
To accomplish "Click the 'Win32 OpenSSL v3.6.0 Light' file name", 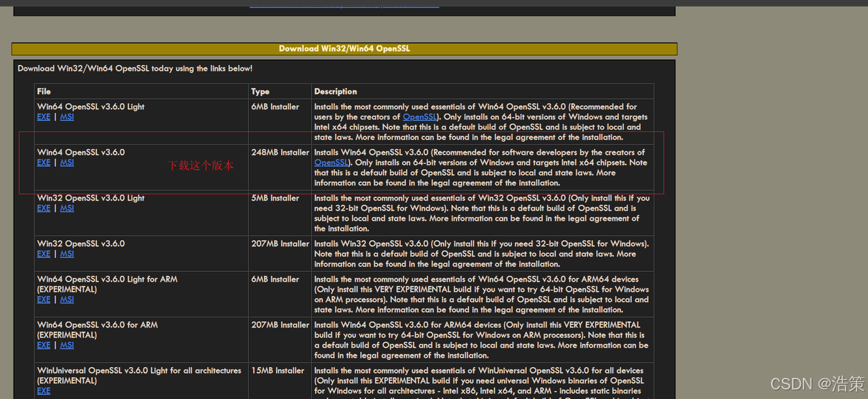I will tap(91, 198).
